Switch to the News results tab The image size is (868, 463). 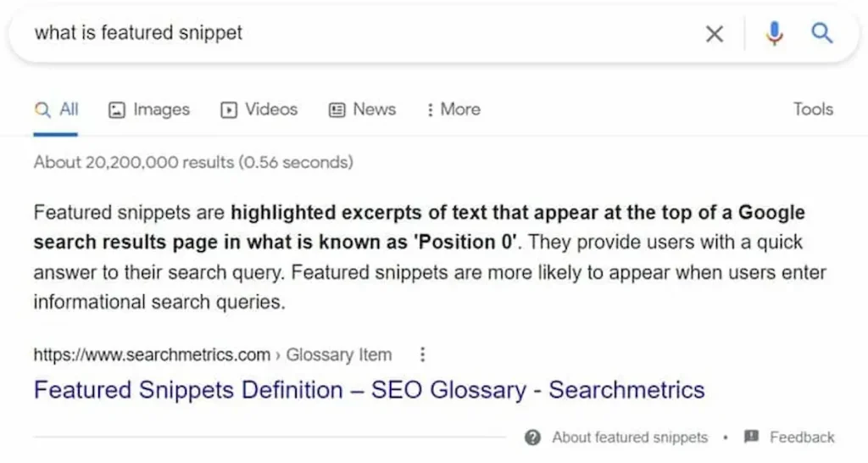[362, 109]
